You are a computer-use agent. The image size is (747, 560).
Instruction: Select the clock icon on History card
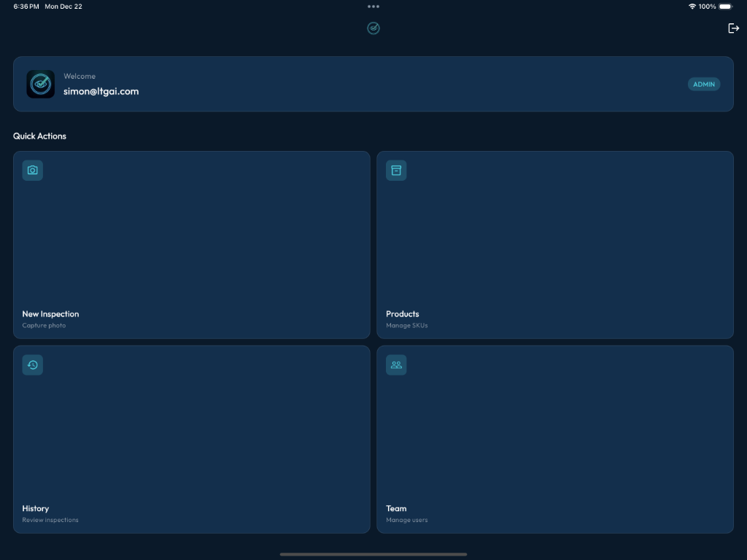(x=32, y=365)
